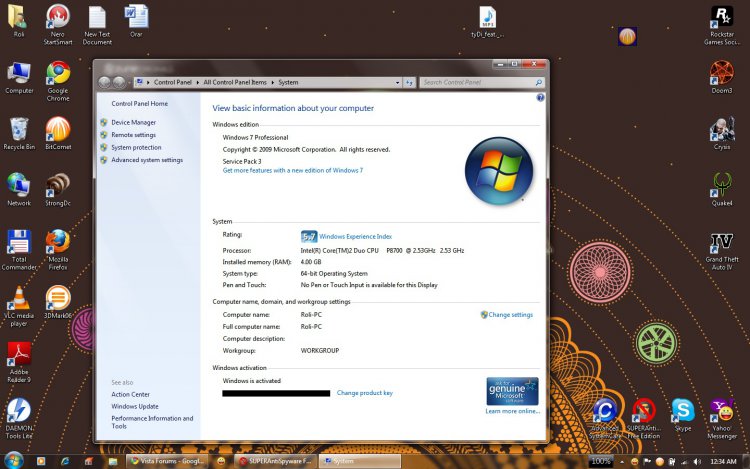Viewport: 750px width, 469px height.
Task: Open Windows Experience Index link
Action: point(355,236)
